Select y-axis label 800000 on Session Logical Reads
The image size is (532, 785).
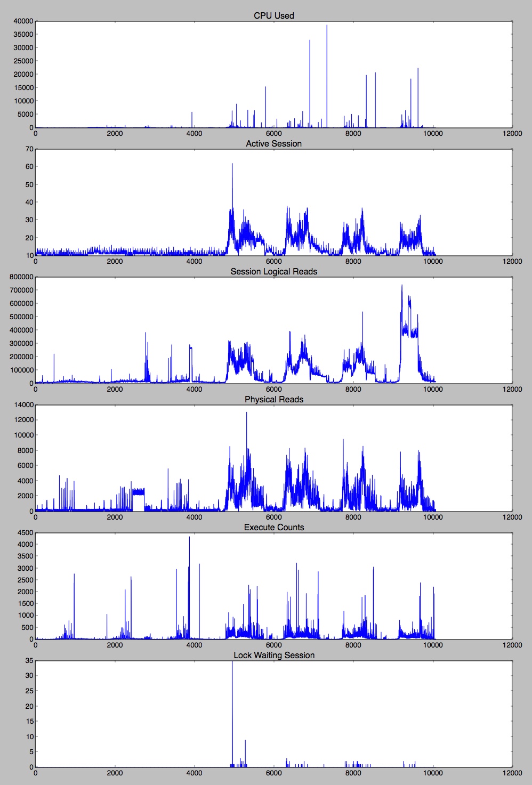pos(21,277)
